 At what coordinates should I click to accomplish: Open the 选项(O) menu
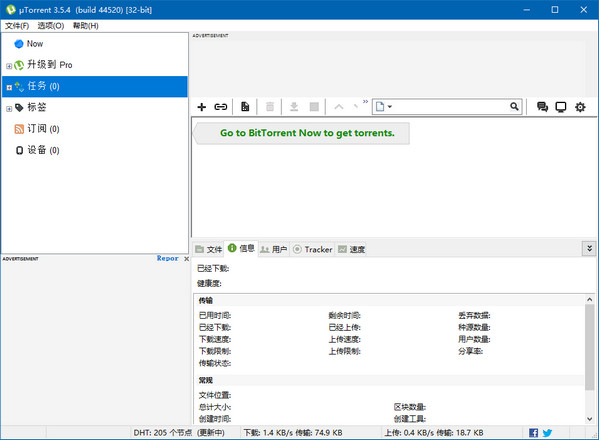point(51,26)
